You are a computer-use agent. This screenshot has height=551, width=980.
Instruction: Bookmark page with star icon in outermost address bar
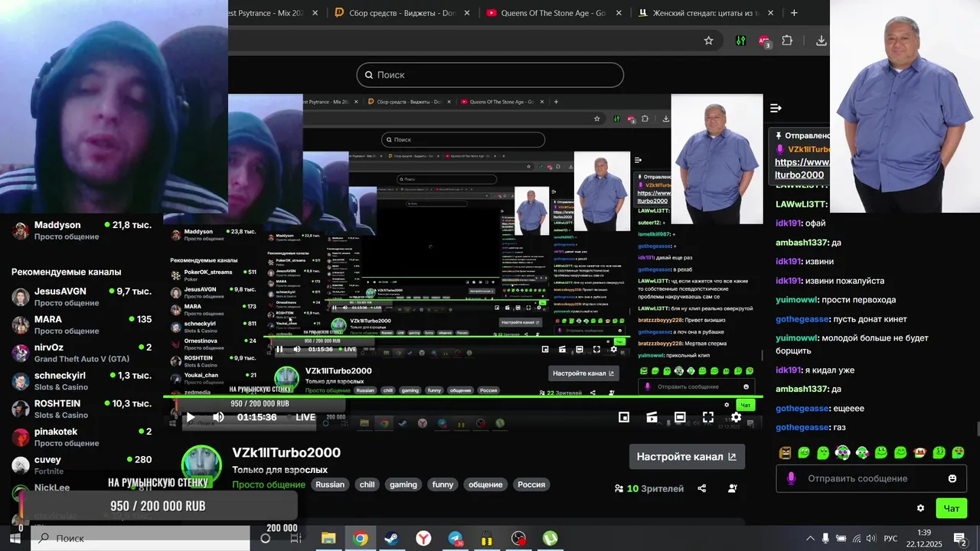click(708, 41)
